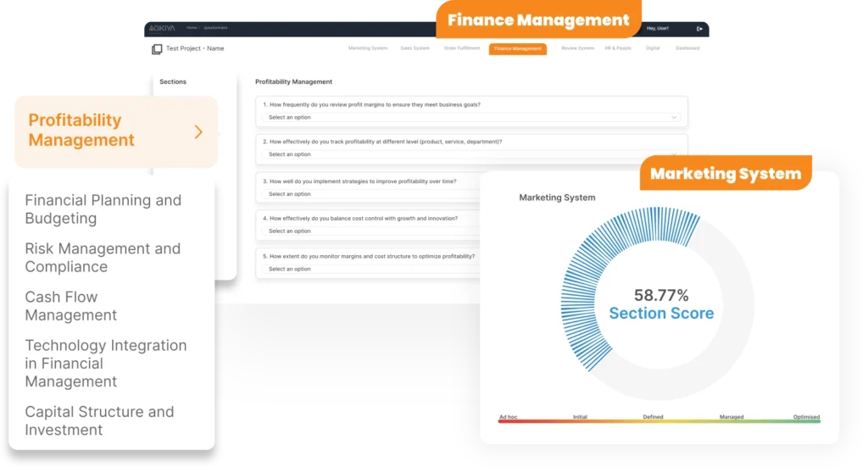Select the Finance Management tab
Viewport: 868px width, 473px height.
point(517,48)
